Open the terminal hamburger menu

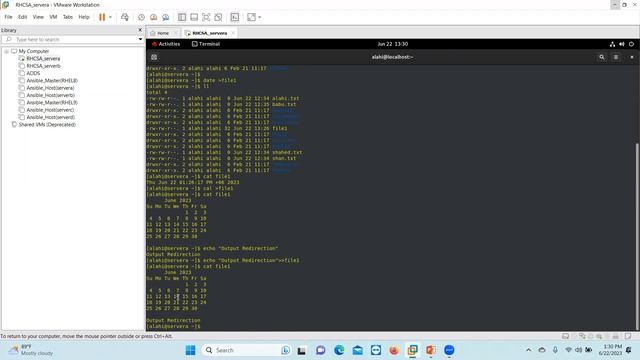616,58
